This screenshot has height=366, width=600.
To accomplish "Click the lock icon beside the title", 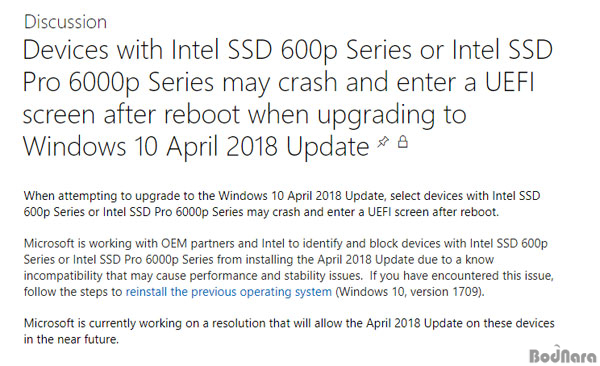I will [403, 141].
